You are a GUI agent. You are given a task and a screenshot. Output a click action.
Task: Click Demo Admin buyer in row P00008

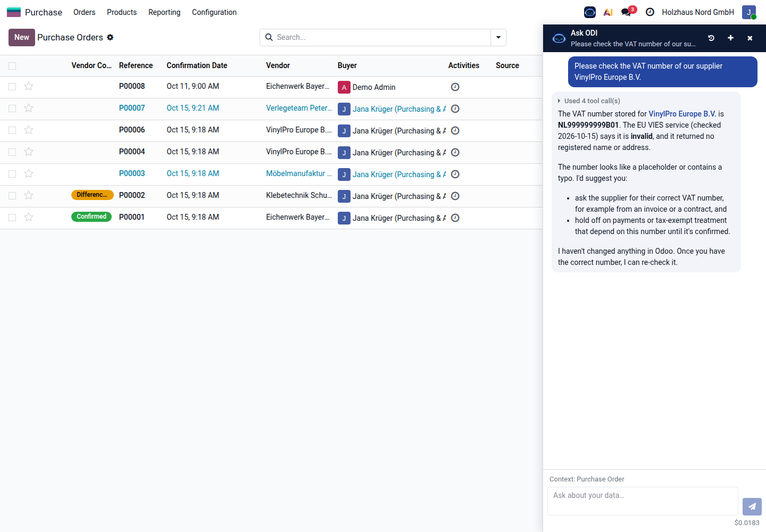click(x=374, y=87)
